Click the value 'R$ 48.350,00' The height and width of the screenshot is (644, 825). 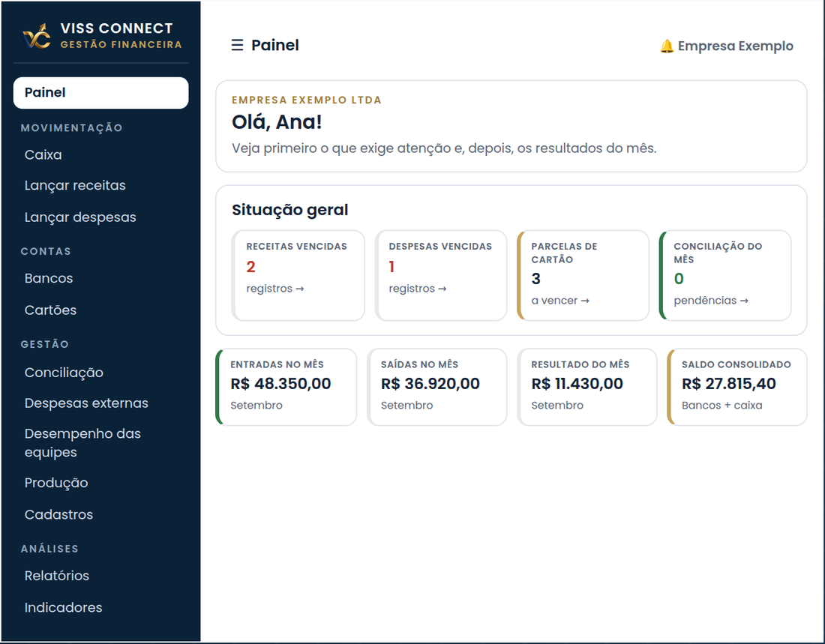(x=281, y=384)
